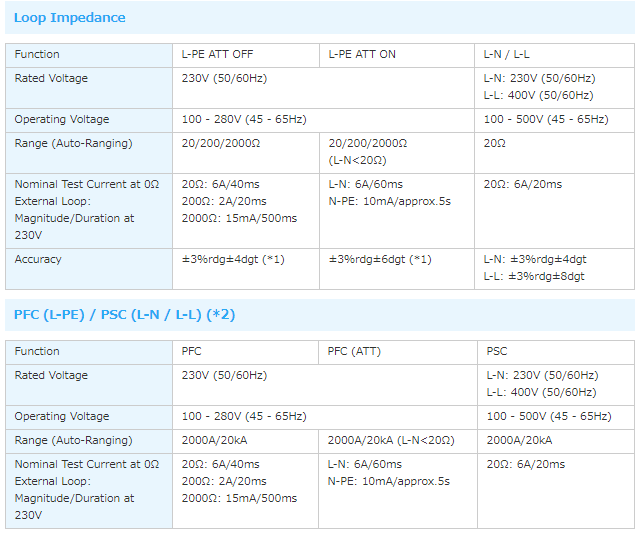The height and width of the screenshot is (538, 641).
Task: Click Operating Voltage label in the PFC/PSC table
Action: pos(61,416)
